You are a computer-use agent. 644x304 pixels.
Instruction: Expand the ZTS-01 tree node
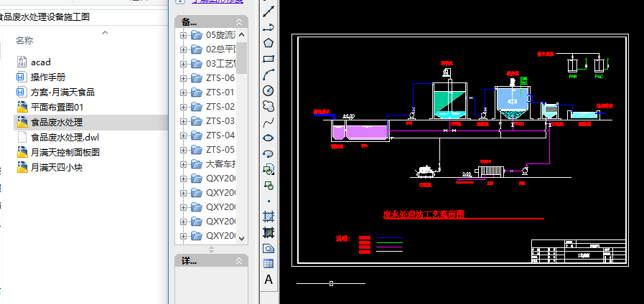(x=183, y=92)
